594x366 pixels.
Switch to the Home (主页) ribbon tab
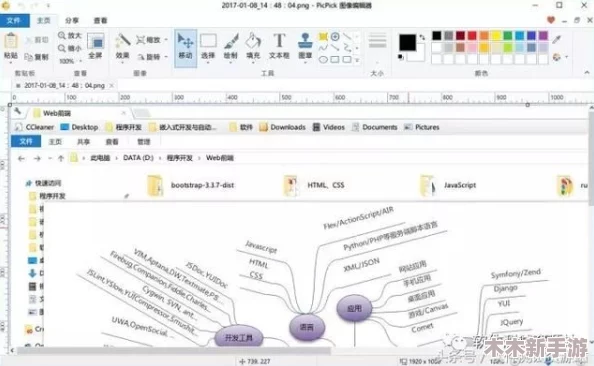pyautogui.click(x=44, y=20)
